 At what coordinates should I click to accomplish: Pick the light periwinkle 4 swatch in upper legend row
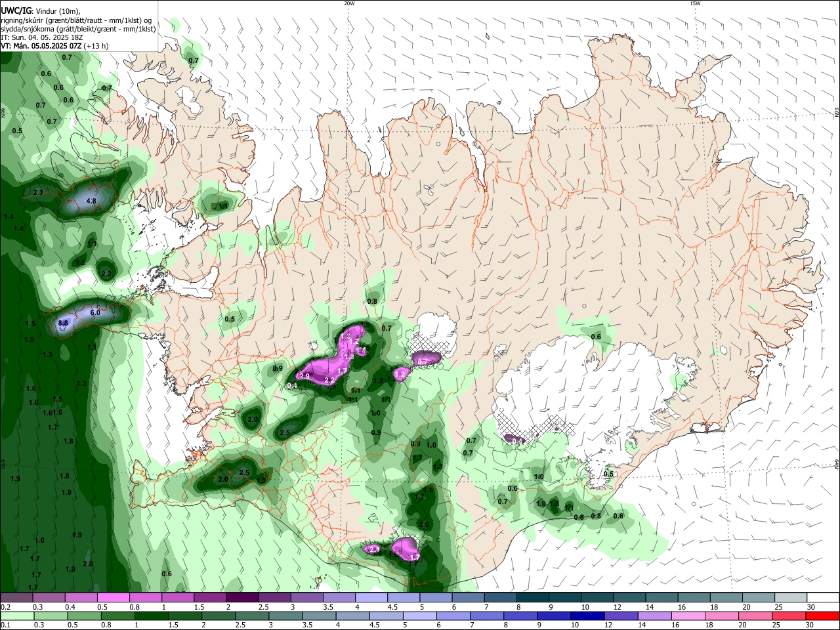pos(371,598)
